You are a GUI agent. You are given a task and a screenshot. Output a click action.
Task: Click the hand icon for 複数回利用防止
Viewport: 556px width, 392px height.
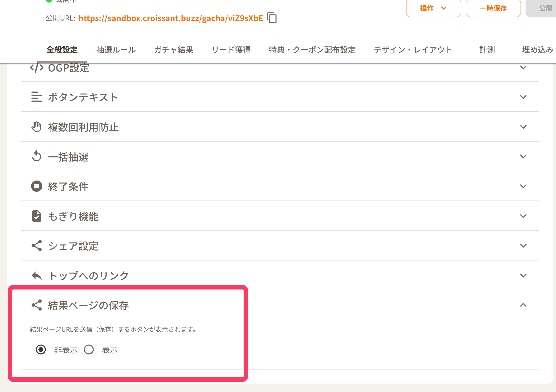coord(36,127)
